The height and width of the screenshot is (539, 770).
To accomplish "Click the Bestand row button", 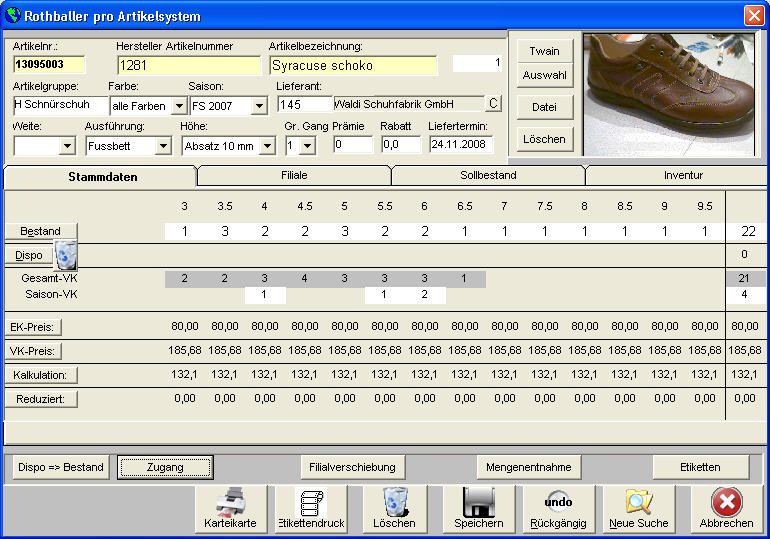I will tap(41, 231).
